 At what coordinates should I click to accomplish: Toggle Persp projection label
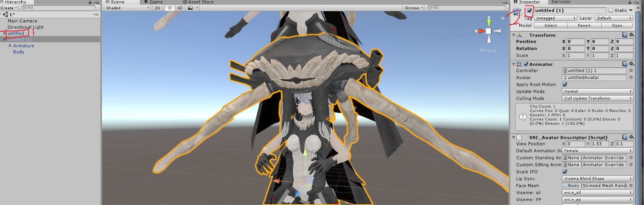(488, 50)
